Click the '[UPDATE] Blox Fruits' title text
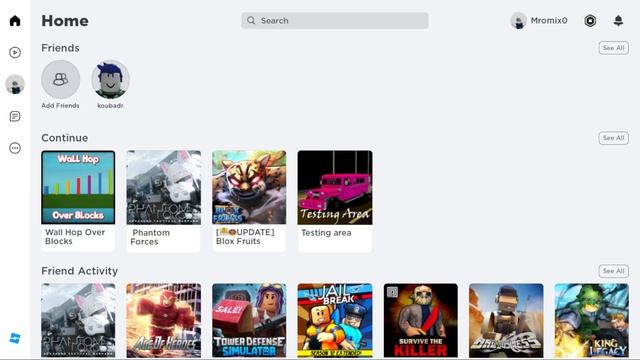The height and width of the screenshot is (360, 640). pyautogui.click(x=245, y=237)
